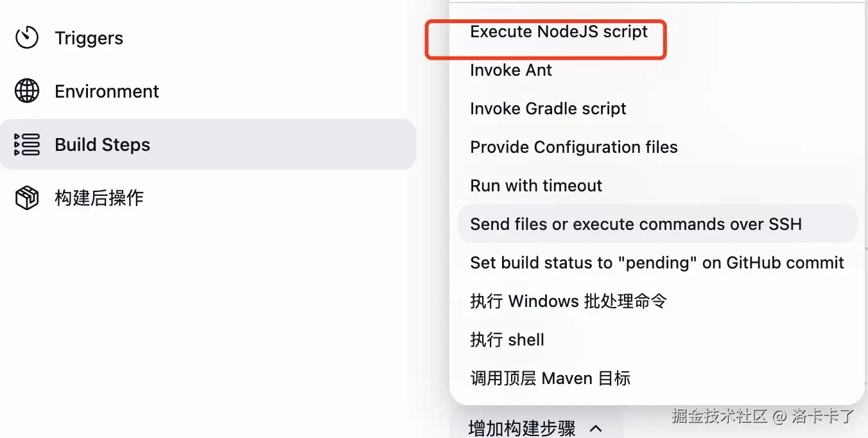The image size is (868, 438).
Task: Add the 执行 shell build step
Action: click(507, 340)
